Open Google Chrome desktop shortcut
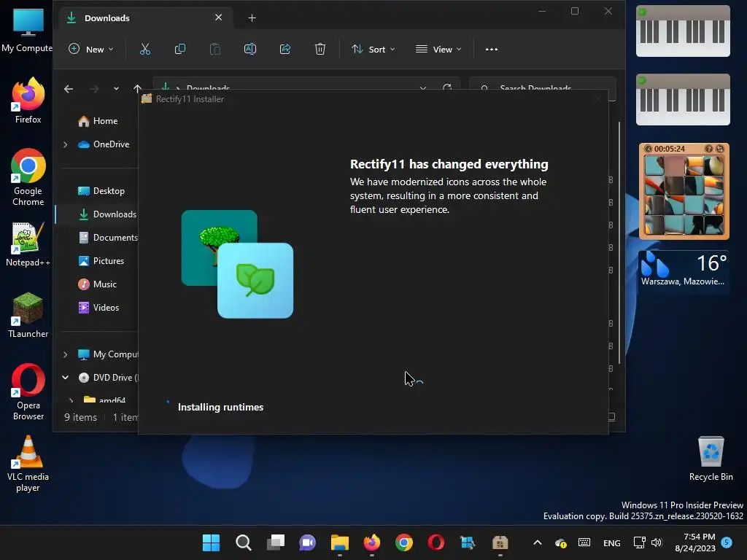This screenshot has width=747, height=560. (x=28, y=177)
